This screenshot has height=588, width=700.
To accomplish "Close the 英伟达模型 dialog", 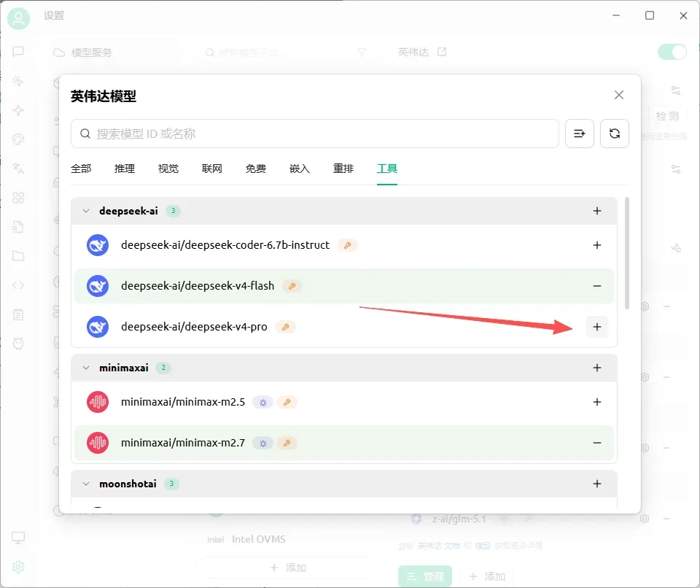I will pos(619,95).
